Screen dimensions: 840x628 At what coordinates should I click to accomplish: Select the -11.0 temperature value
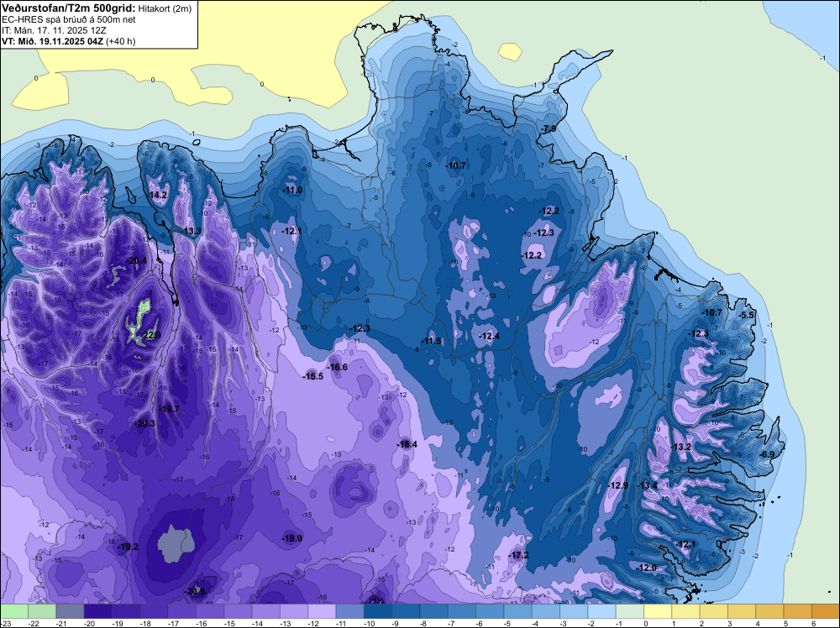click(x=292, y=190)
